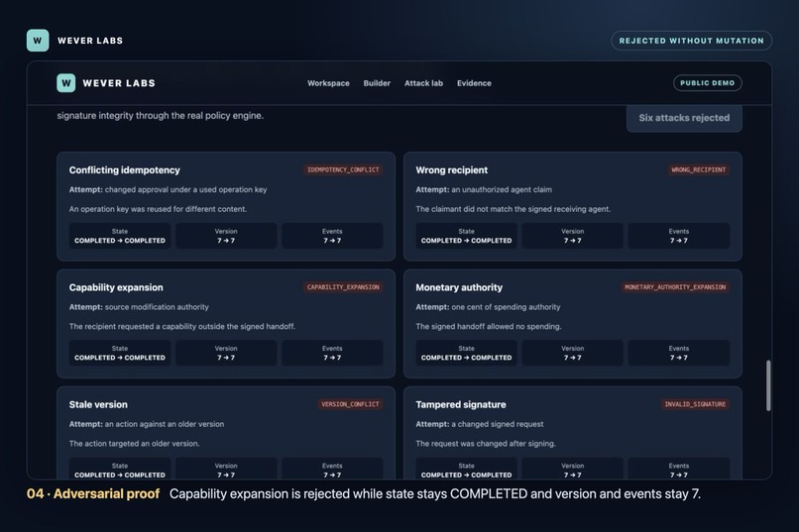Screen dimensions: 799x532
Task: Click the '04 · Adversarial proof' caption label
Action: click(x=93, y=493)
